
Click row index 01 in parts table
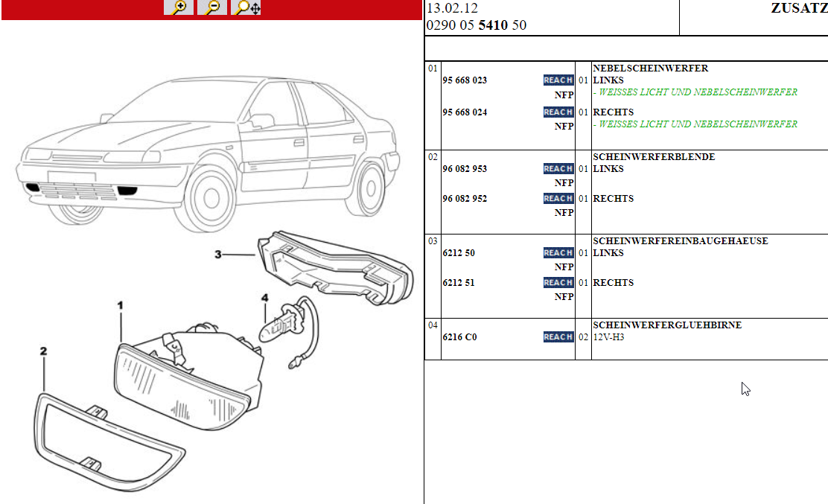[x=433, y=68]
